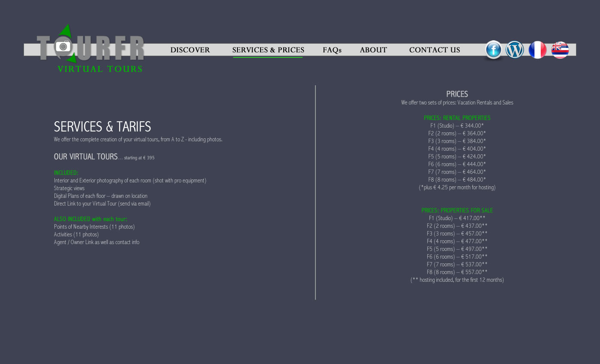Open the WordPress blog icon

tap(515, 50)
